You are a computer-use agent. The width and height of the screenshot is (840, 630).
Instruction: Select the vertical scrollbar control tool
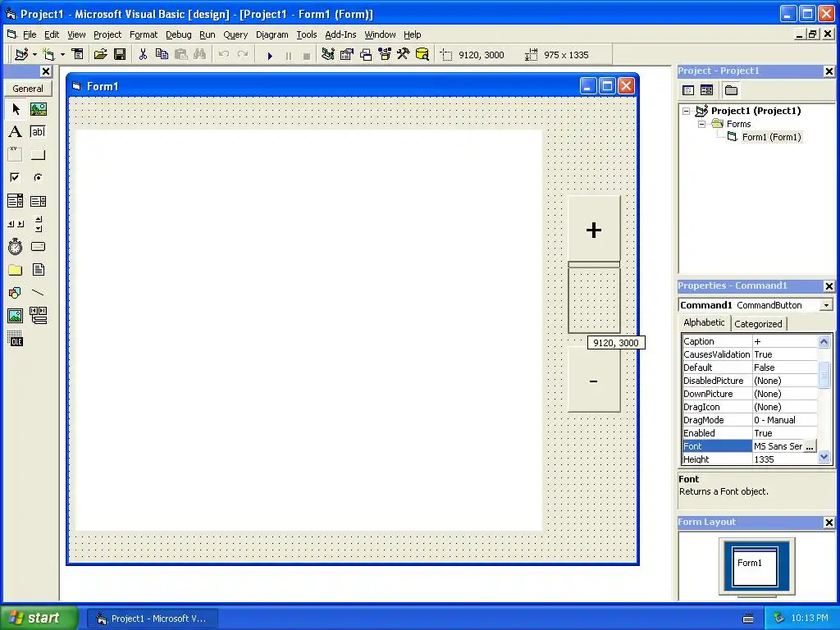pyautogui.click(x=38, y=224)
